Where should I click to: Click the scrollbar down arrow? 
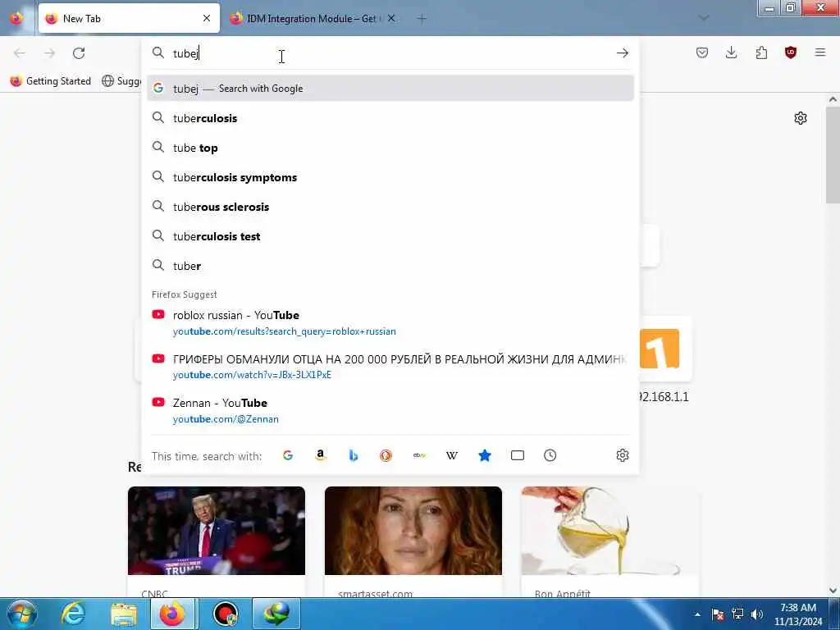click(833, 590)
